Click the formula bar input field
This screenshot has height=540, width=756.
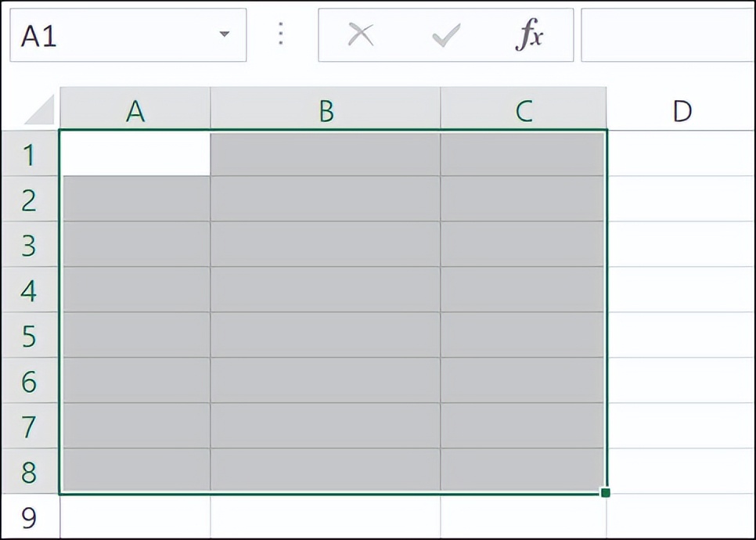[x=667, y=35]
